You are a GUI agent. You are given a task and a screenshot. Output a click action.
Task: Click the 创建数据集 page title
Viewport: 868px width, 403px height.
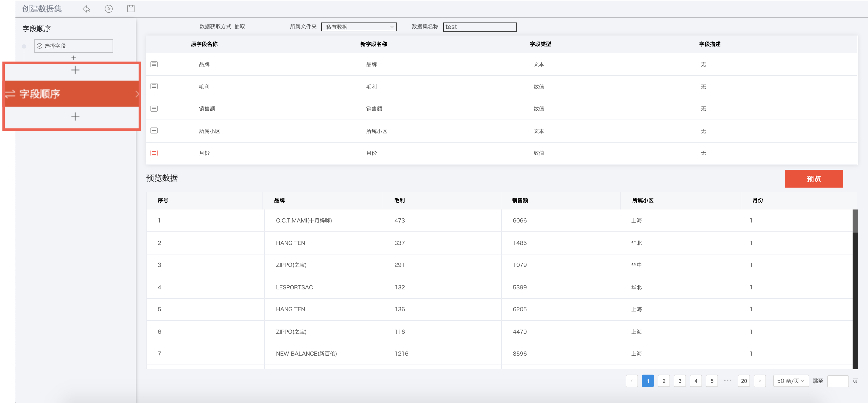coord(42,9)
